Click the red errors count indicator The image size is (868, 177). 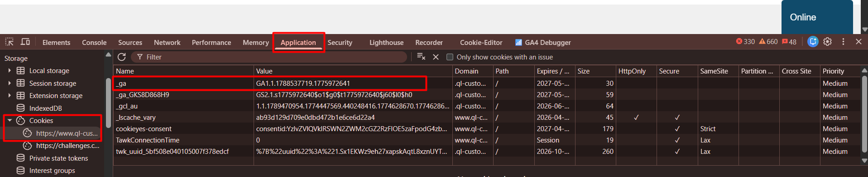click(x=745, y=42)
